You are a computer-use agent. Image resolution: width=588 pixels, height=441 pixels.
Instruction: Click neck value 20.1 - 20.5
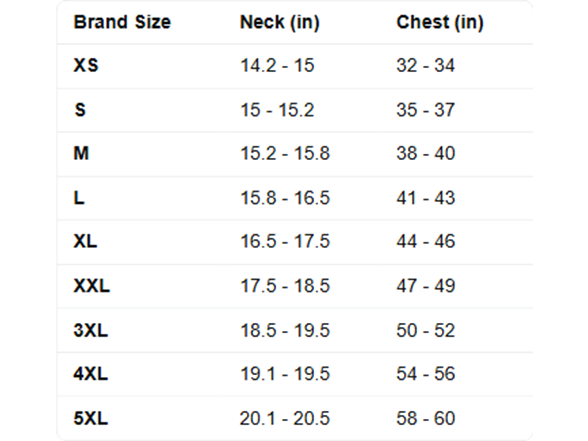point(285,418)
